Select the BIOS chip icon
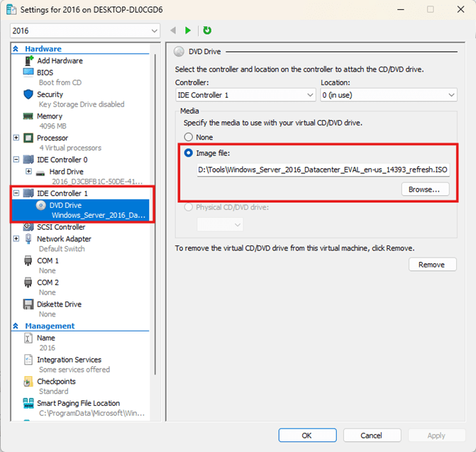The width and height of the screenshot is (476, 452). pyautogui.click(x=28, y=72)
